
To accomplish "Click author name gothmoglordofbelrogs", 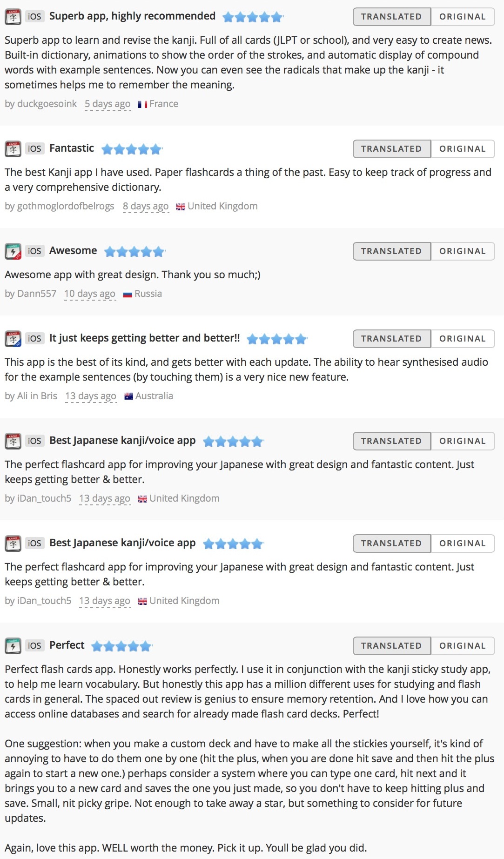I will pyautogui.click(x=66, y=206).
